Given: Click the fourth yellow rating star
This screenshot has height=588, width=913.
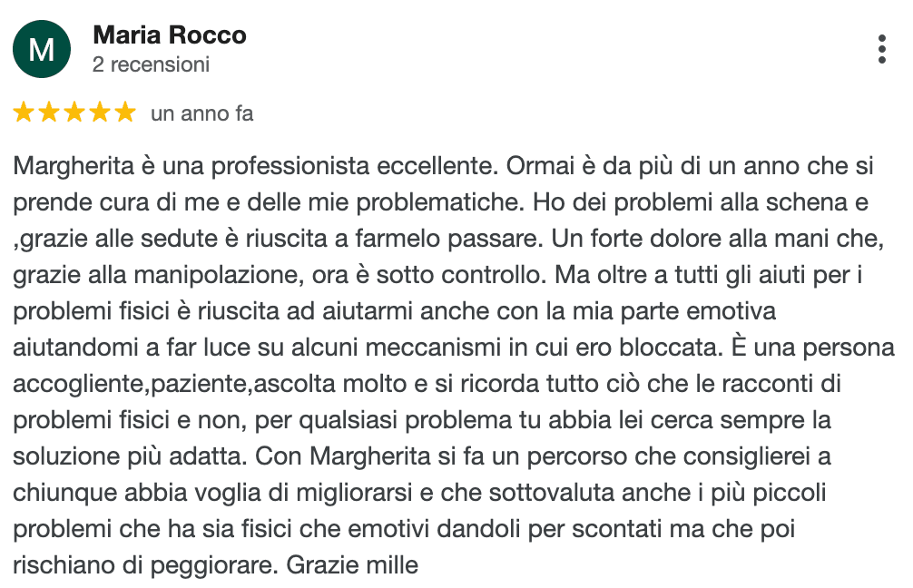Looking at the screenshot, I should point(100,113).
